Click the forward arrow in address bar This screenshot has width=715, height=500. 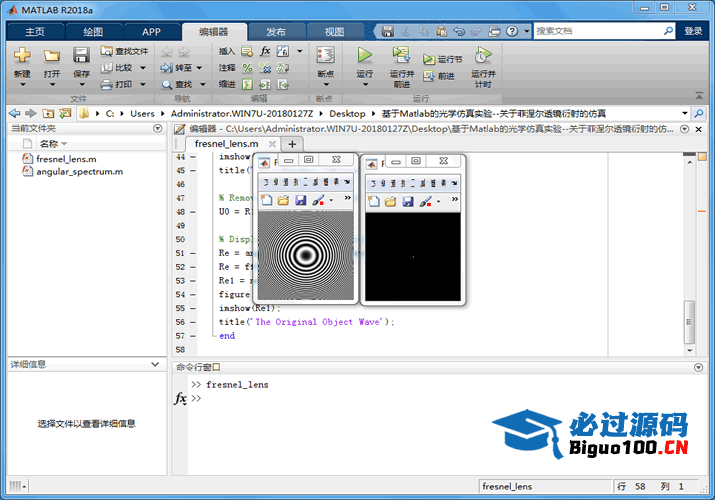coord(31,113)
